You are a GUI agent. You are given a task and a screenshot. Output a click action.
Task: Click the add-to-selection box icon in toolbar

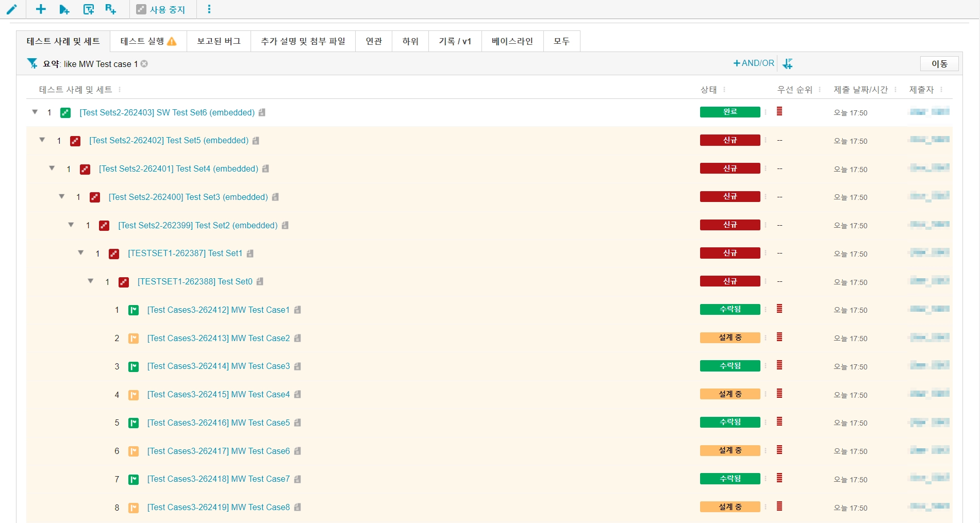89,9
